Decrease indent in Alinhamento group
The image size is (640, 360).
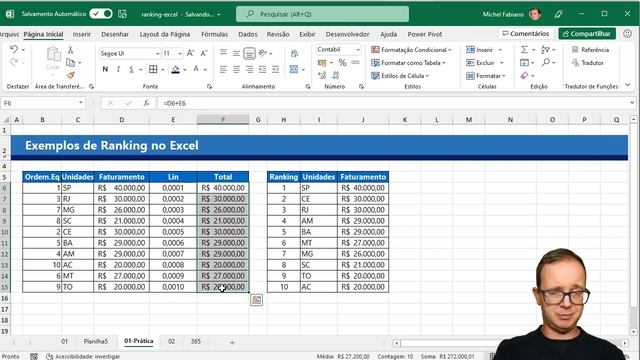(x=262, y=69)
